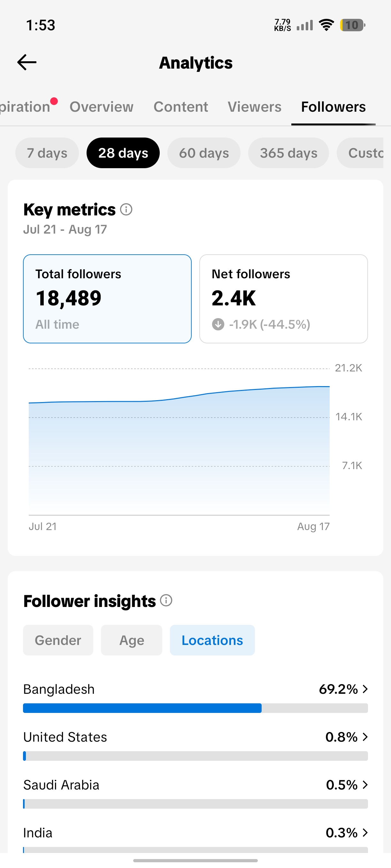Screen dimensions: 391x868
Task: Tap the battery status icon
Action: point(353,25)
